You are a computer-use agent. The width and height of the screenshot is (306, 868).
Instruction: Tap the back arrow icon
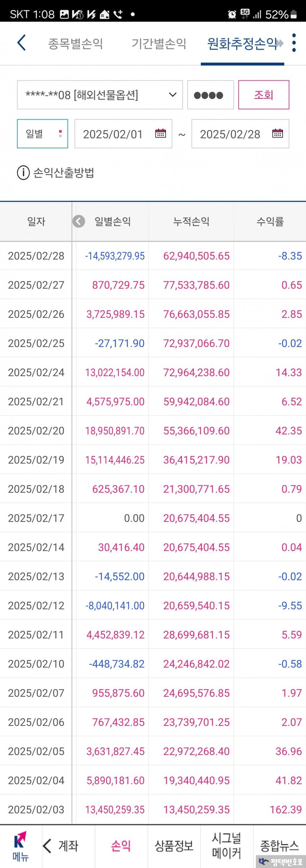(22, 43)
